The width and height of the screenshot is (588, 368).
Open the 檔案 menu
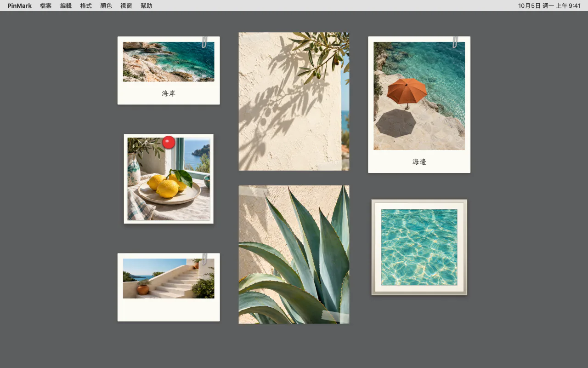[x=46, y=6]
